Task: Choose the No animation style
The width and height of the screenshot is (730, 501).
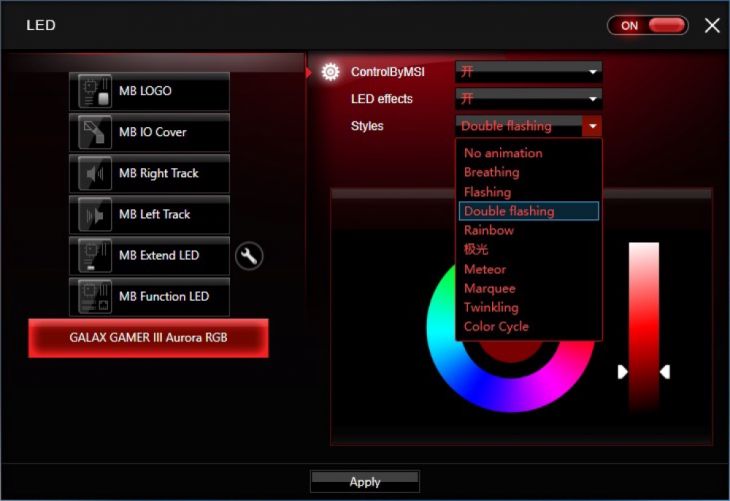Action: click(528, 153)
